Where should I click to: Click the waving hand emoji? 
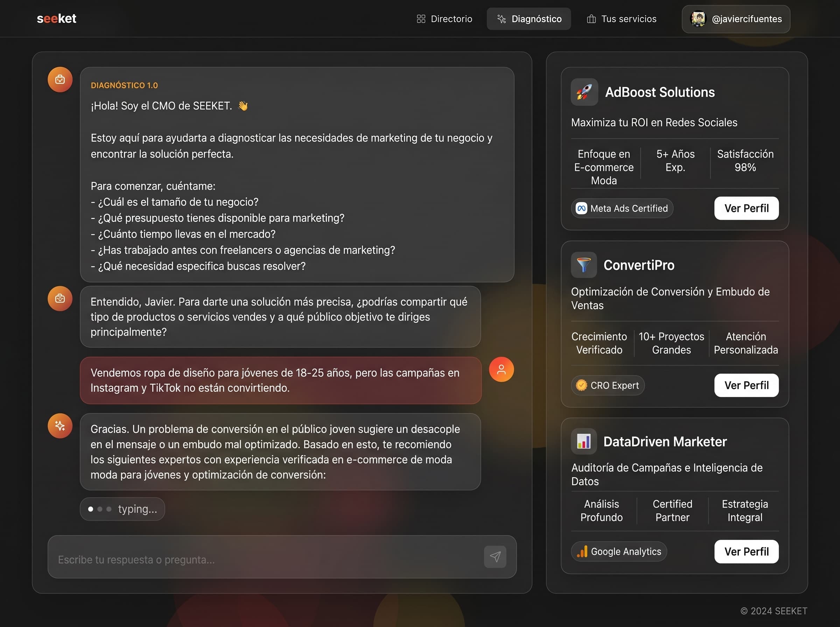(243, 106)
